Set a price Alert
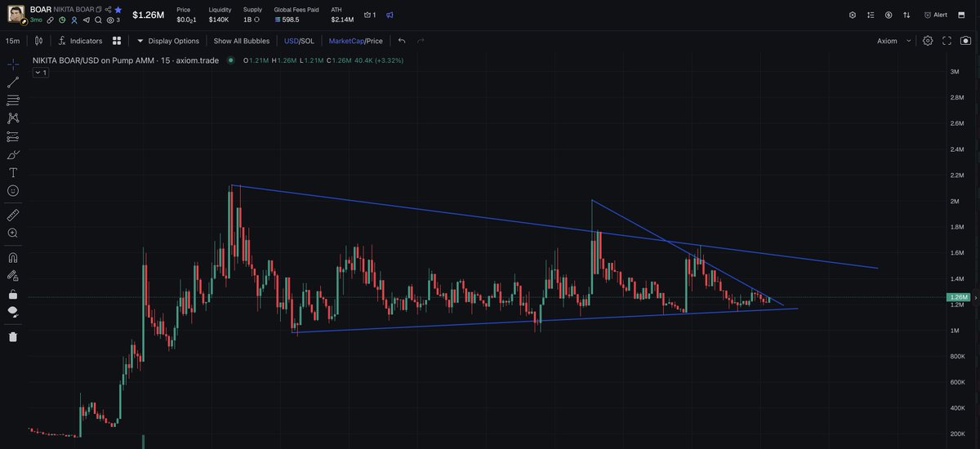This screenshot has height=449, width=980. pos(936,15)
